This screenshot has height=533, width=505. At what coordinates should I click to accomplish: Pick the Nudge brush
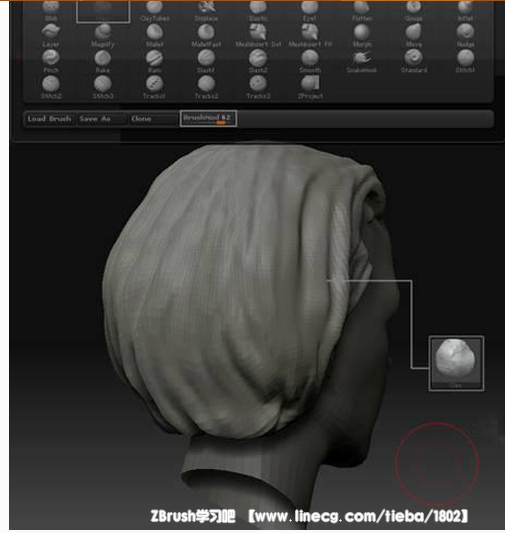tap(465, 35)
